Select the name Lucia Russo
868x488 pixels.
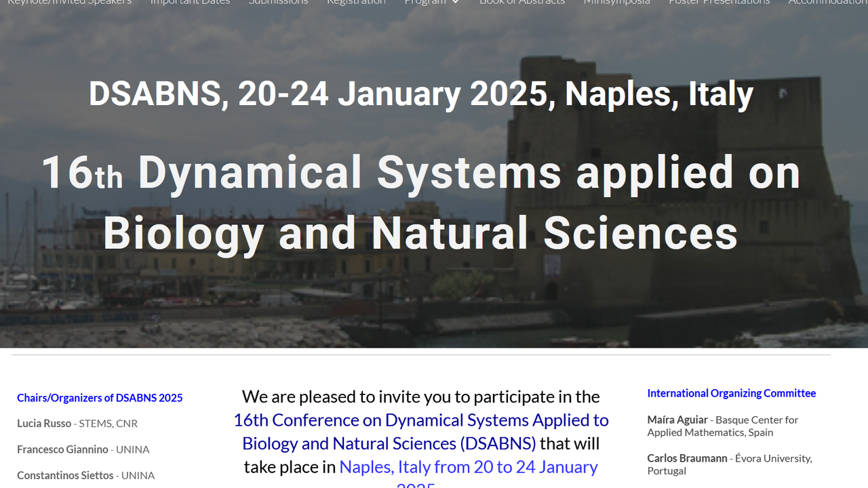[x=44, y=424]
